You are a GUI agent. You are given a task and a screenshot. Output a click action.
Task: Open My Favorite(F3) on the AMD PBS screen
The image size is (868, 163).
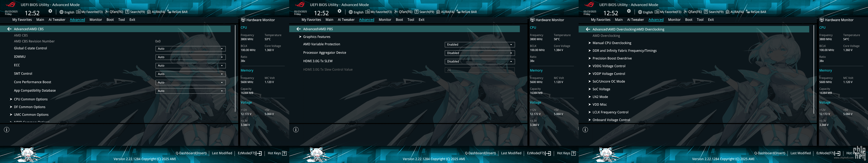coord(379,12)
